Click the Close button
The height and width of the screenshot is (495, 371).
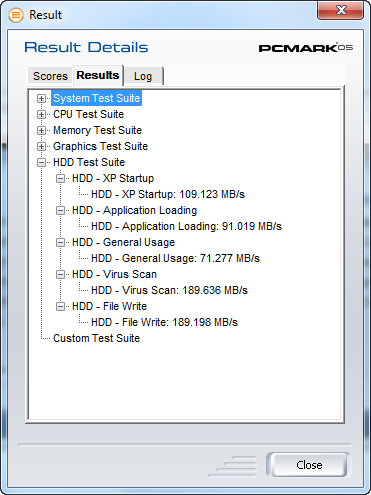tap(309, 465)
